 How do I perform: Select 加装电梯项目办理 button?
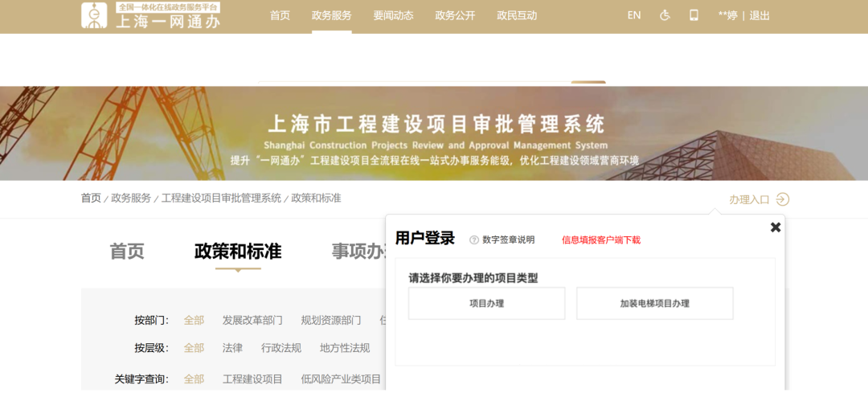[x=654, y=304]
